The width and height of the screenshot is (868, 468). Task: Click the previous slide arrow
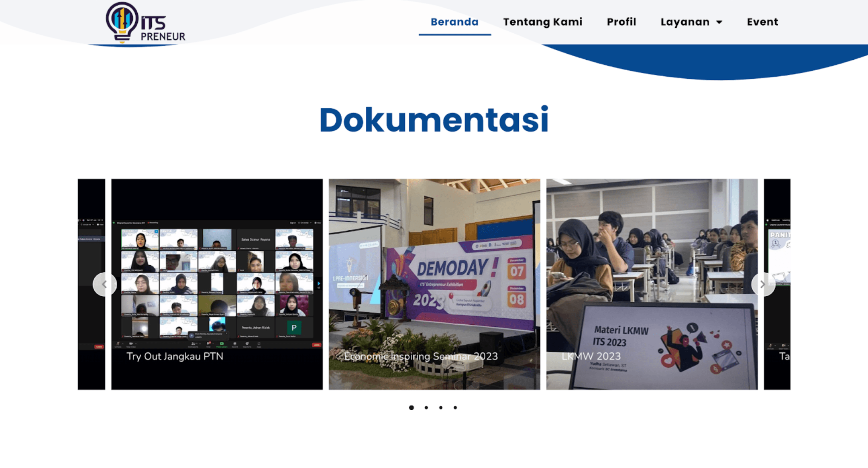pos(104,284)
